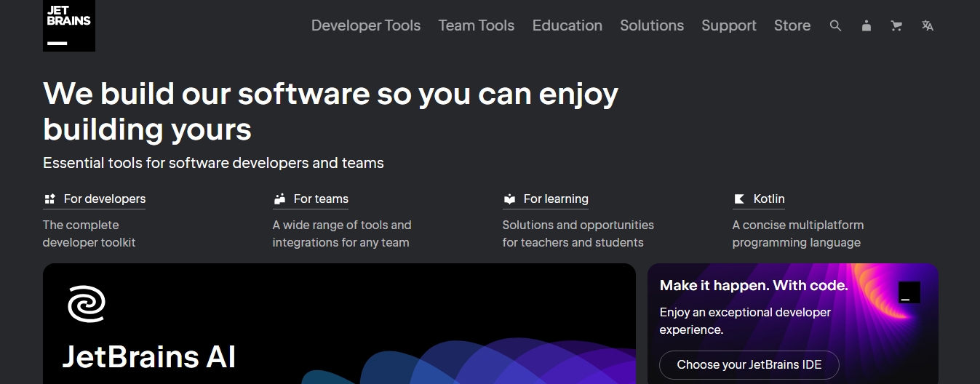This screenshot has height=384, width=980.
Task: Click the language translation icon
Action: point(927,25)
